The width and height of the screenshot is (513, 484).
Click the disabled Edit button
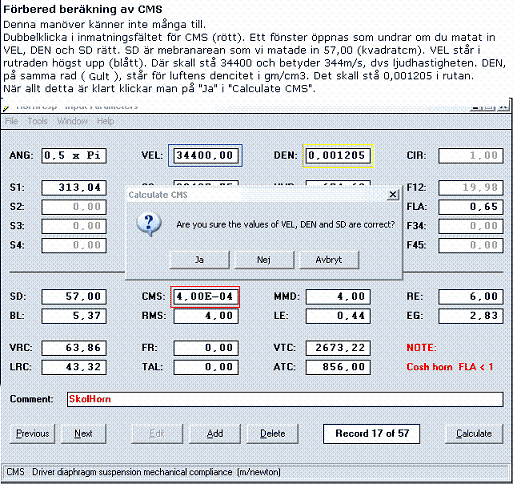pos(157,434)
